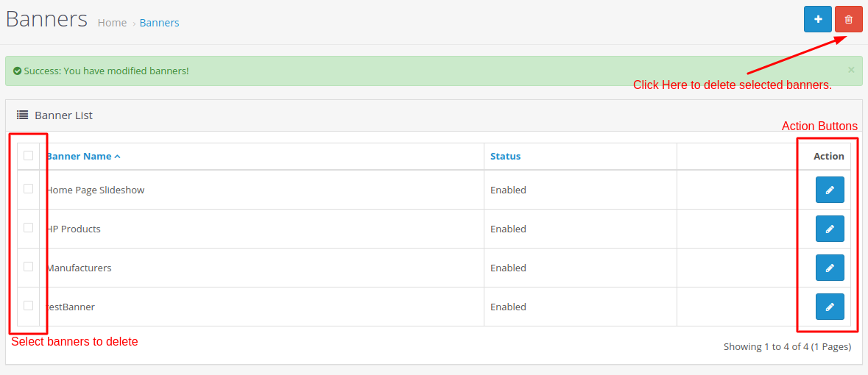Click the Action column header
868x375 pixels.
click(x=829, y=156)
